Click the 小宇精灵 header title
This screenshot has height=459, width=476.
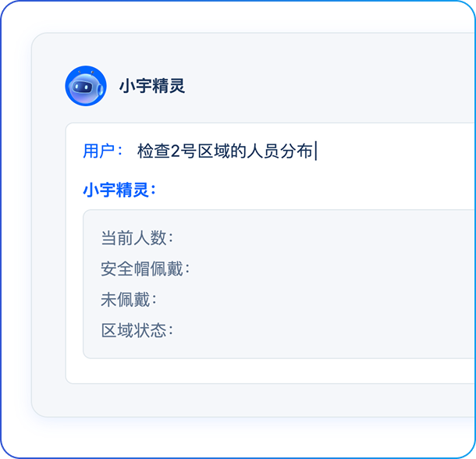click(x=152, y=86)
